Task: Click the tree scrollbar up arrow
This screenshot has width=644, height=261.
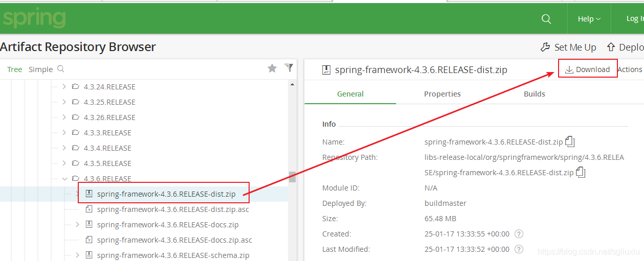Action: [x=293, y=85]
